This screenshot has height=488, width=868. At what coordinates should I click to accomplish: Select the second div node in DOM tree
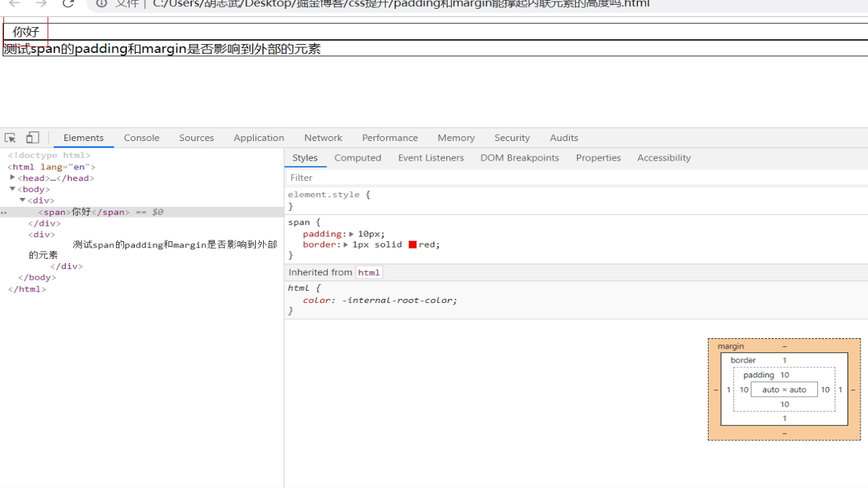coord(42,235)
